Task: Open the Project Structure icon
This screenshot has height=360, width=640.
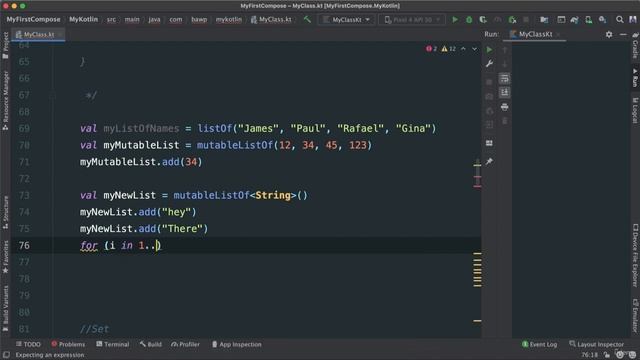Action: coord(544,20)
